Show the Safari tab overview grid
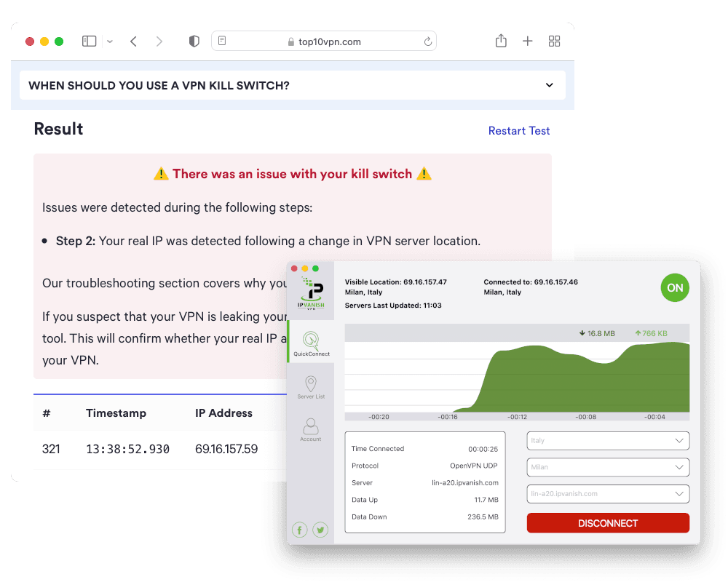Viewport: 728px width, 582px height. pyautogui.click(x=554, y=41)
